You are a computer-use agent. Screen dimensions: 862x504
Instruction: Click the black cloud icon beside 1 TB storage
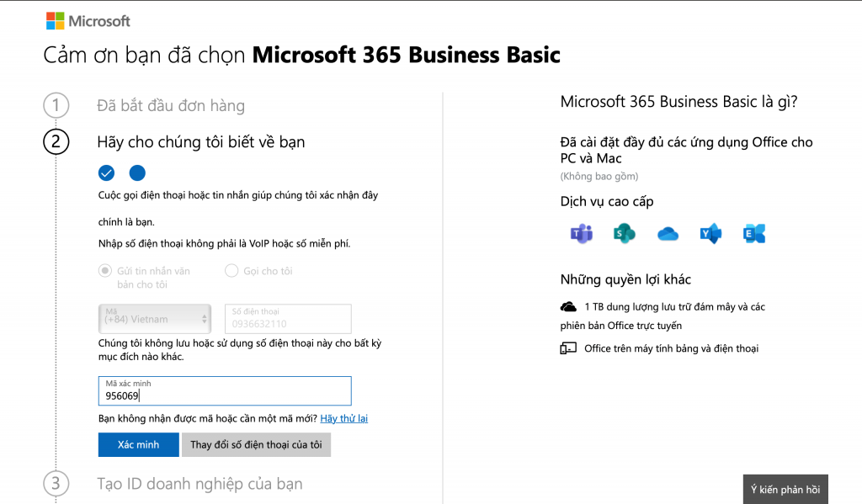click(568, 307)
